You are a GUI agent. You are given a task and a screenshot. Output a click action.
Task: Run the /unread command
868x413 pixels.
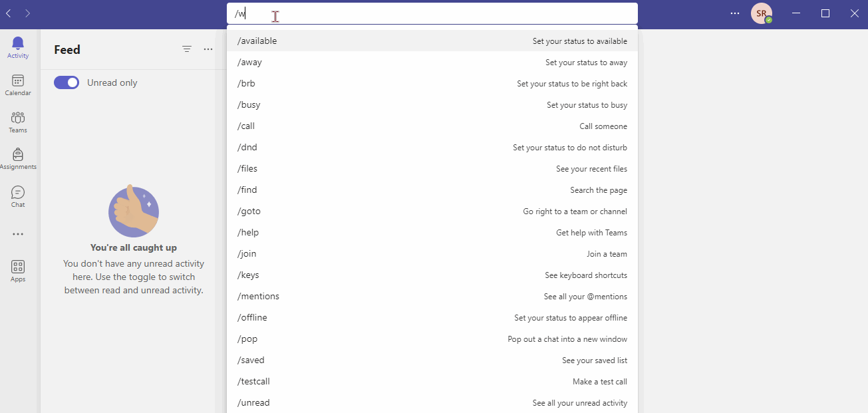[x=432, y=402]
